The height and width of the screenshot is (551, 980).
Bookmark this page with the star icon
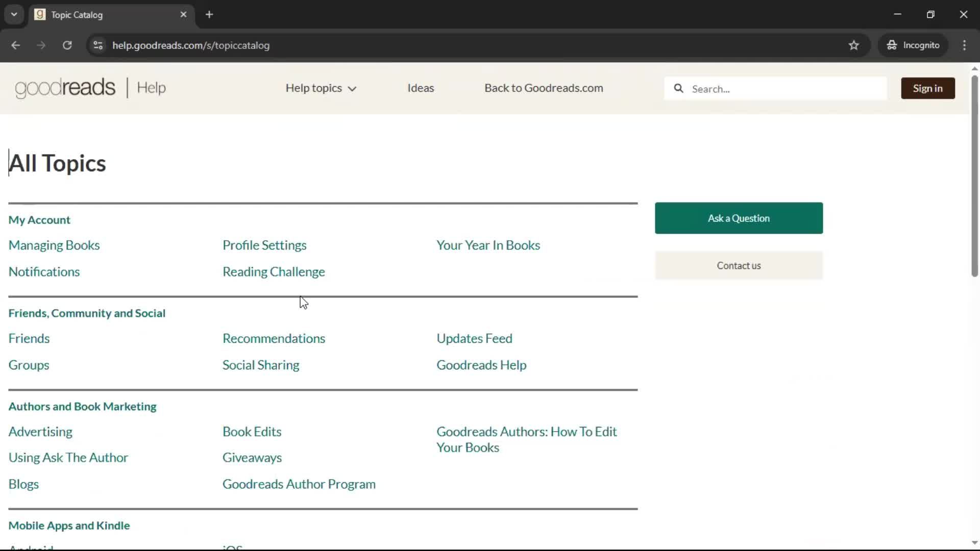click(854, 45)
